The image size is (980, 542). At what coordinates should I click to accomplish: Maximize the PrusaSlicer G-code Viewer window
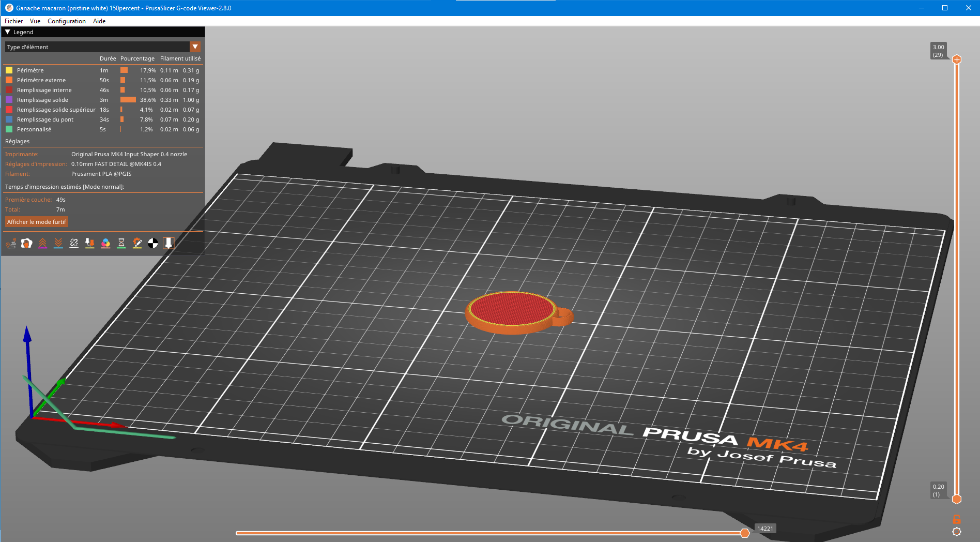pos(945,8)
